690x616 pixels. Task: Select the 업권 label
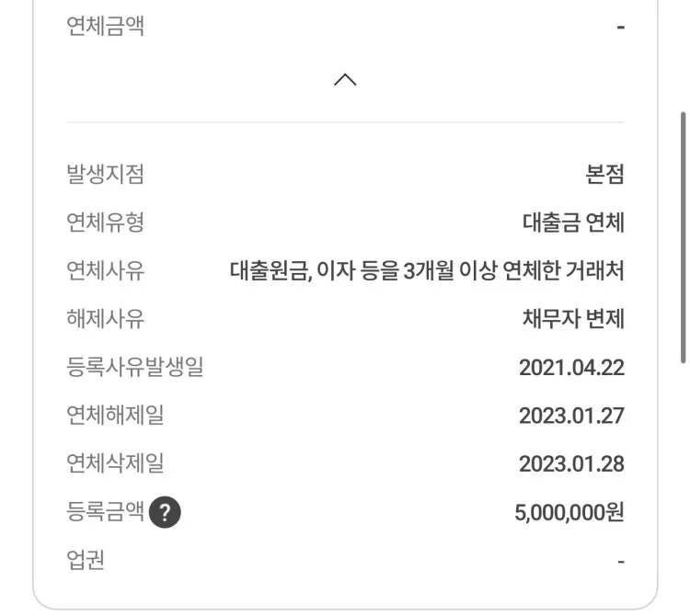(86, 560)
